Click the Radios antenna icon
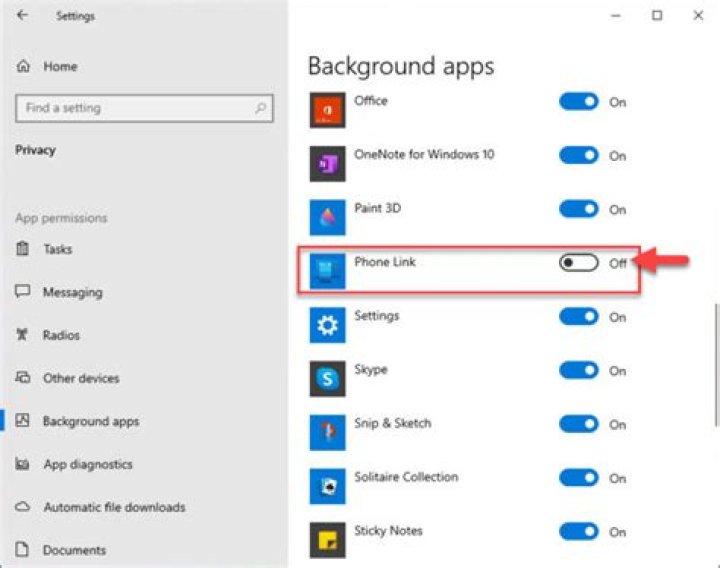The width and height of the screenshot is (720, 568). click(22, 334)
